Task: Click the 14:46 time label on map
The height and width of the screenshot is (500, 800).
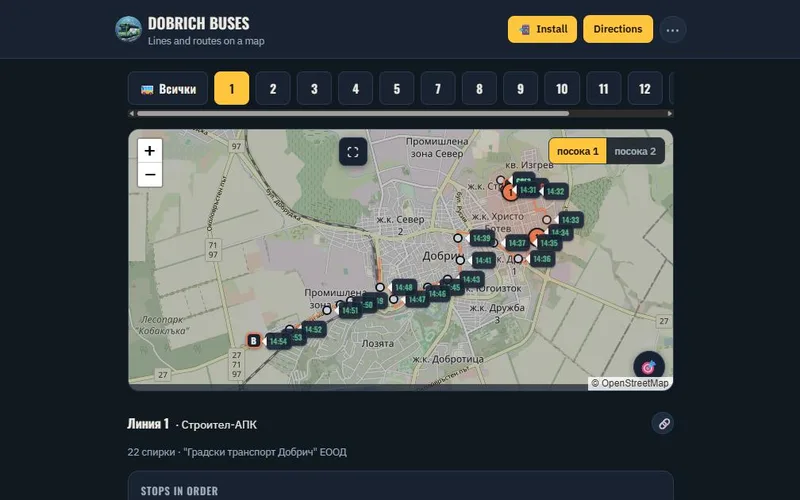Action: point(437,293)
